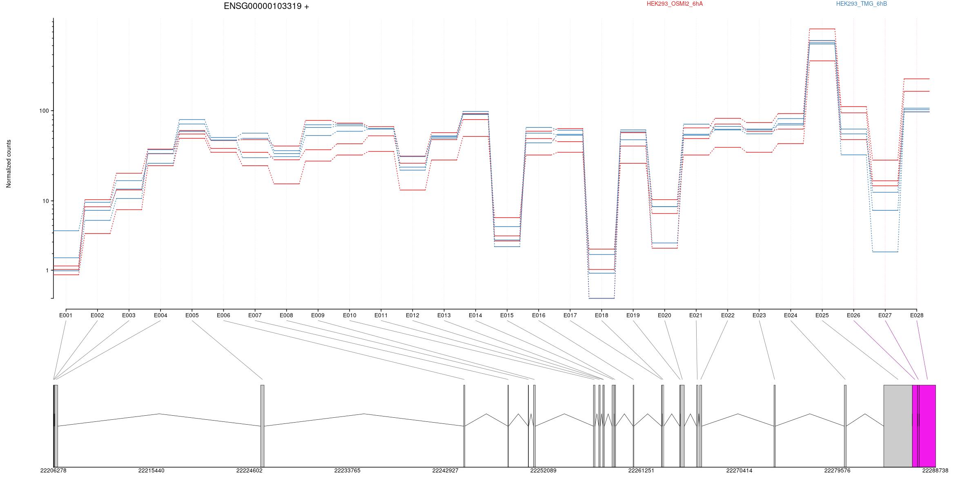Select exon label E005

tap(192, 315)
